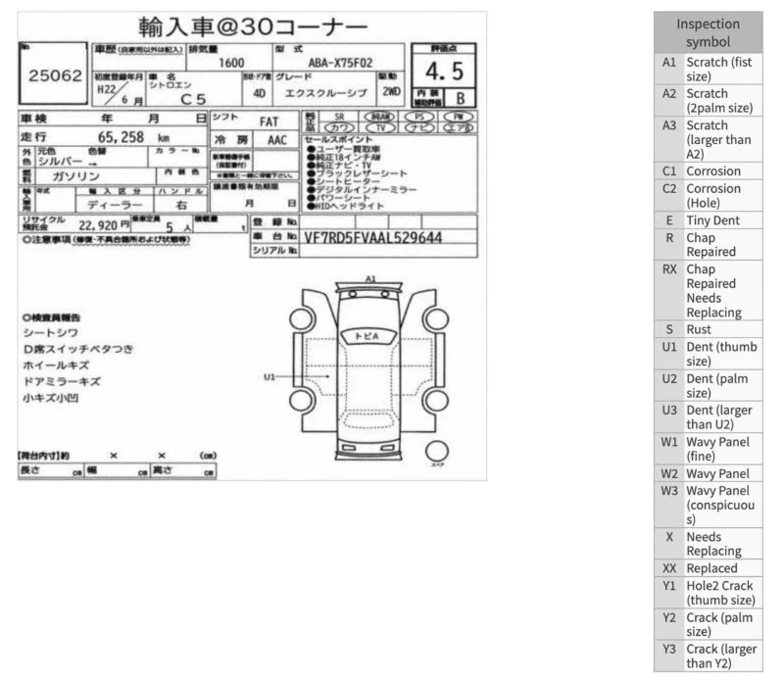
Task: Select the トビA mark inside the car diagram
Action: point(367,335)
